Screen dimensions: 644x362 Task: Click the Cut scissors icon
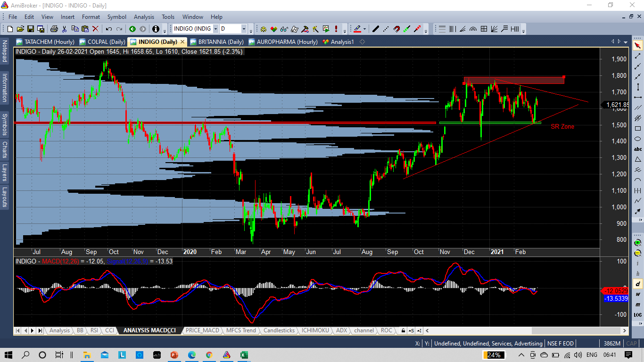(x=65, y=29)
